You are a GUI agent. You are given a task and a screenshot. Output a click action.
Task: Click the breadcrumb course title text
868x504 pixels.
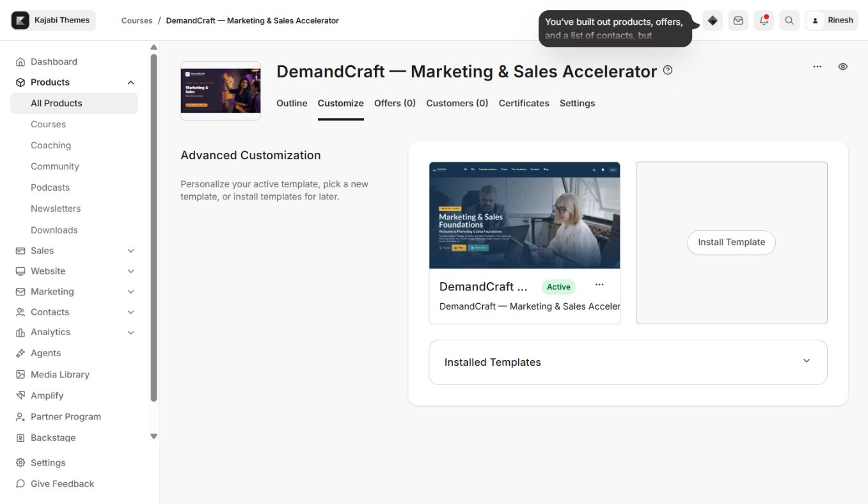[x=253, y=20]
